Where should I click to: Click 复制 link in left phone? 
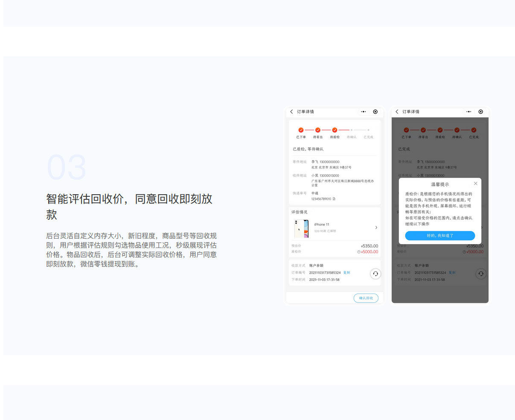[x=347, y=272]
